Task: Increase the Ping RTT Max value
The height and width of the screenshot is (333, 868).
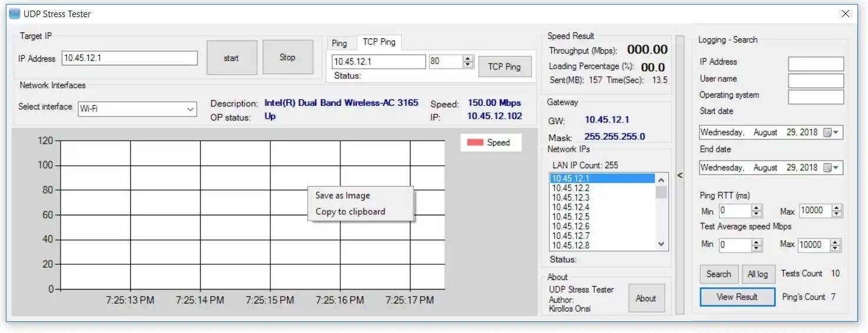Action: pyautogui.click(x=837, y=207)
